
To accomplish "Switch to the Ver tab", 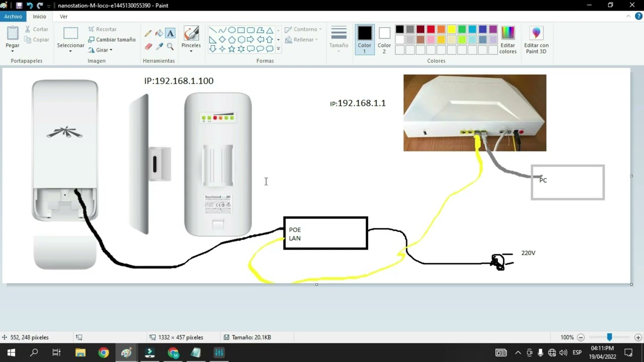I will tap(63, 17).
